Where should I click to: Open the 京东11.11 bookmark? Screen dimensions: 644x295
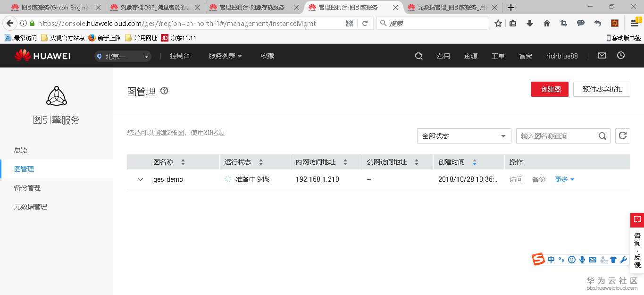pos(179,38)
